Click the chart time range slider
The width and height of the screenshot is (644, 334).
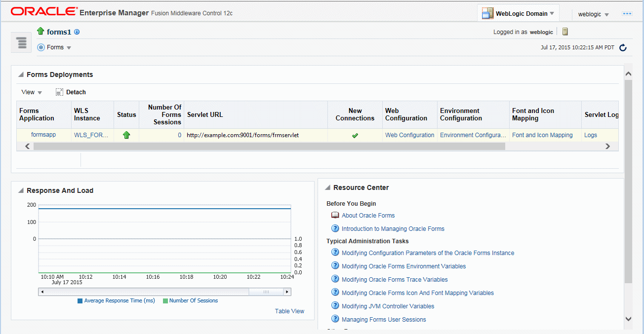pos(266,292)
